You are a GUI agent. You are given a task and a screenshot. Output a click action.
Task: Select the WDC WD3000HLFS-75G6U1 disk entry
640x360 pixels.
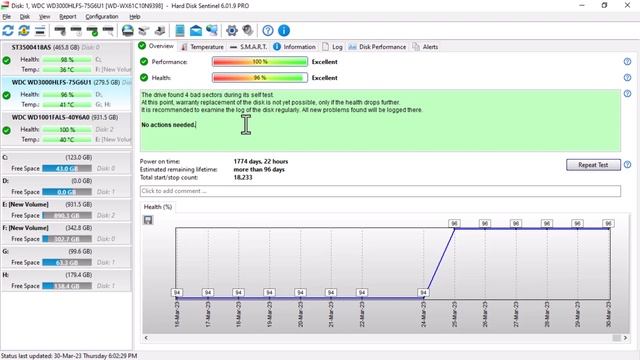(66, 93)
